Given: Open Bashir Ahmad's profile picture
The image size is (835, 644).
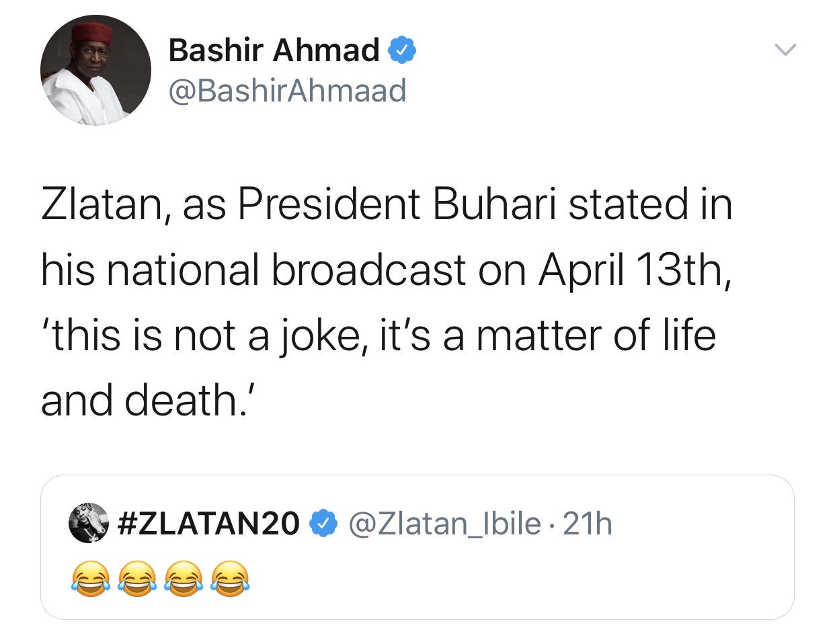Looking at the screenshot, I should [x=95, y=71].
